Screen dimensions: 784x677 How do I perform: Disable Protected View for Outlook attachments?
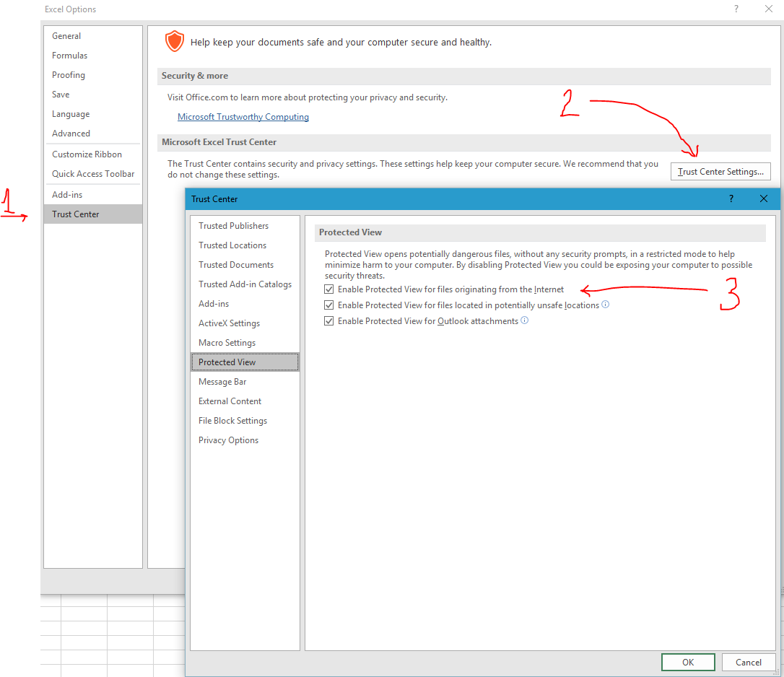pyautogui.click(x=329, y=321)
